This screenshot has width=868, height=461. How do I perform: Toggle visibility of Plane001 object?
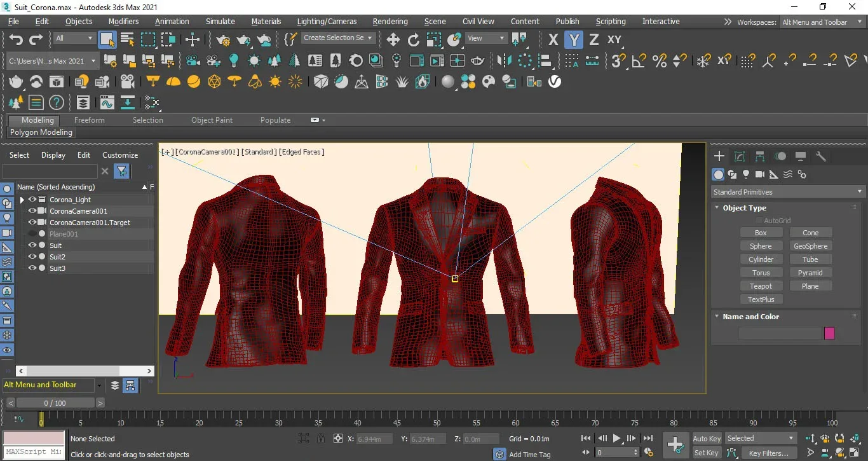point(32,234)
